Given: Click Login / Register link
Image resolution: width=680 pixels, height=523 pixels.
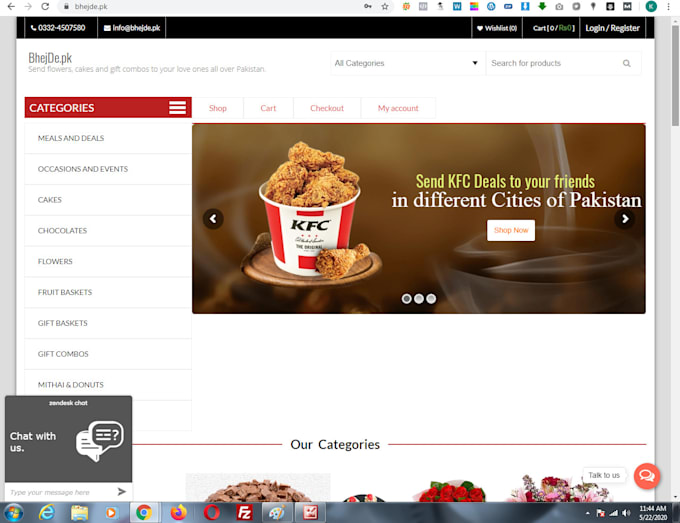Looking at the screenshot, I should click(x=612, y=28).
